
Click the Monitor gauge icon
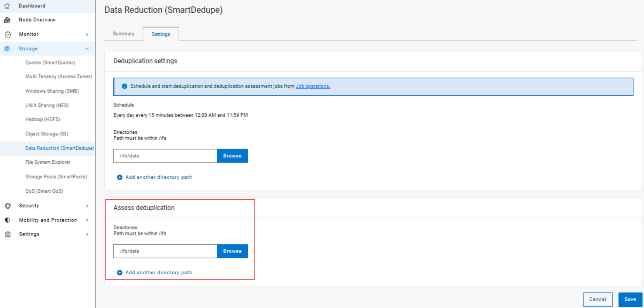pyautogui.click(x=7, y=35)
